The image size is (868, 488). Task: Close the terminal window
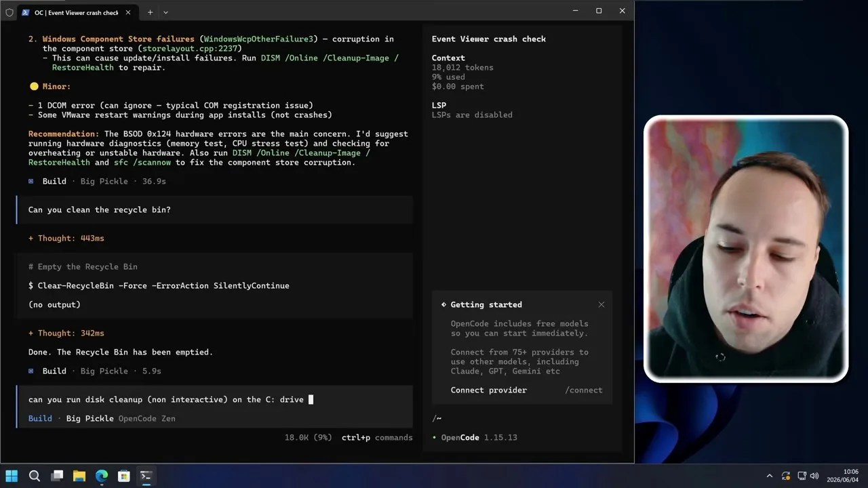pos(622,11)
